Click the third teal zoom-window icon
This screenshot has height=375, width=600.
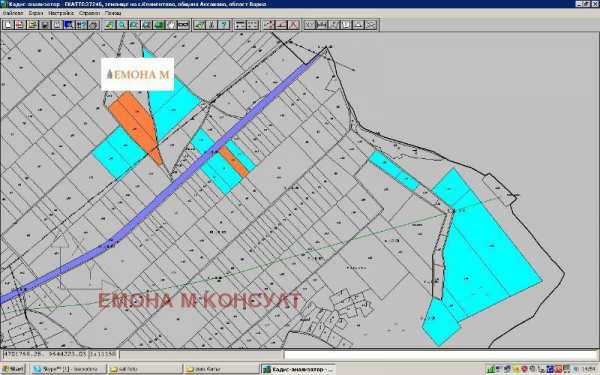click(x=147, y=25)
